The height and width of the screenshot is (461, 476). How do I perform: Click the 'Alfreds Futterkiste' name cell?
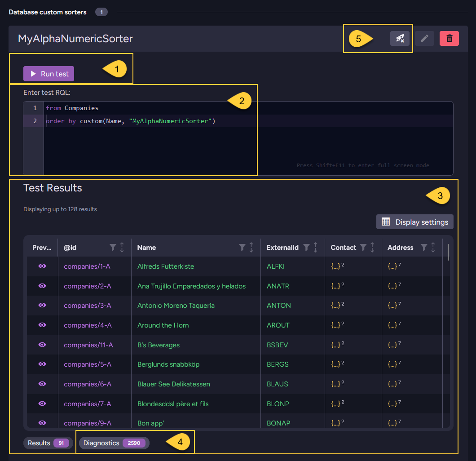(166, 266)
